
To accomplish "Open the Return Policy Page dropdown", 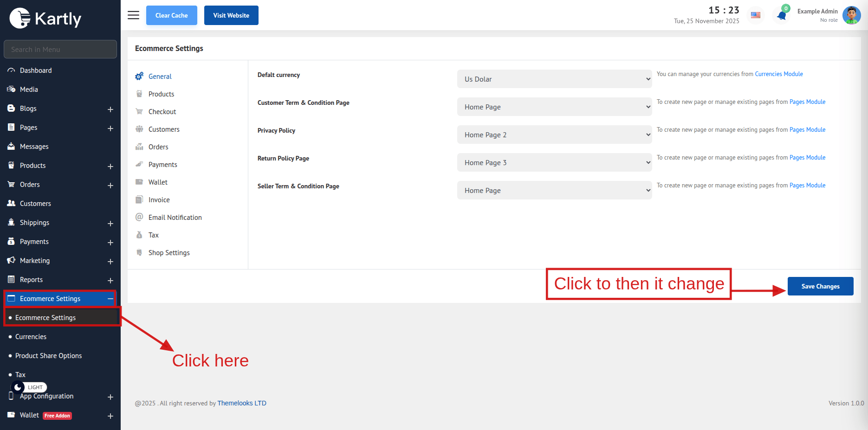I will (x=554, y=163).
